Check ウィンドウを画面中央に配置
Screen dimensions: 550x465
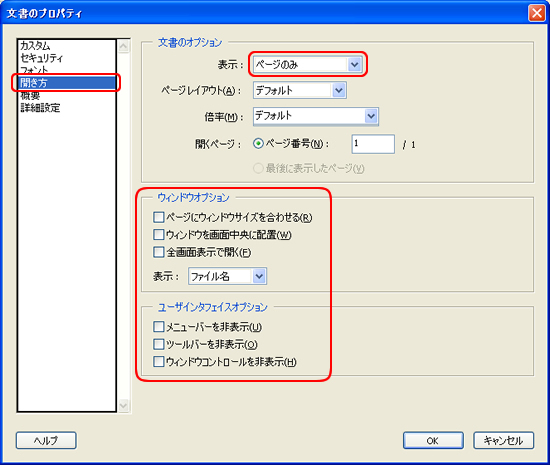[159, 234]
